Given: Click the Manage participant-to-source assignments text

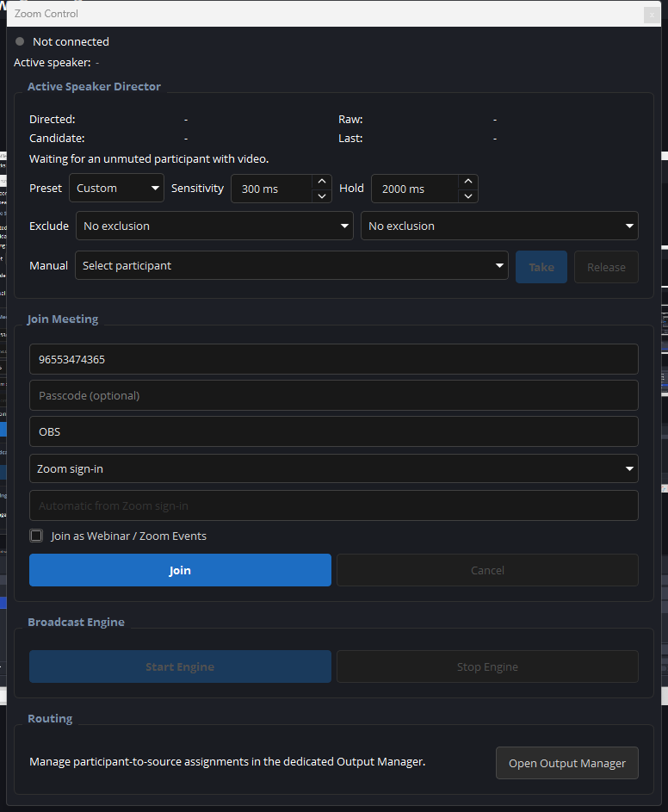Looking at the screenshot, I should tap(227, 762).
